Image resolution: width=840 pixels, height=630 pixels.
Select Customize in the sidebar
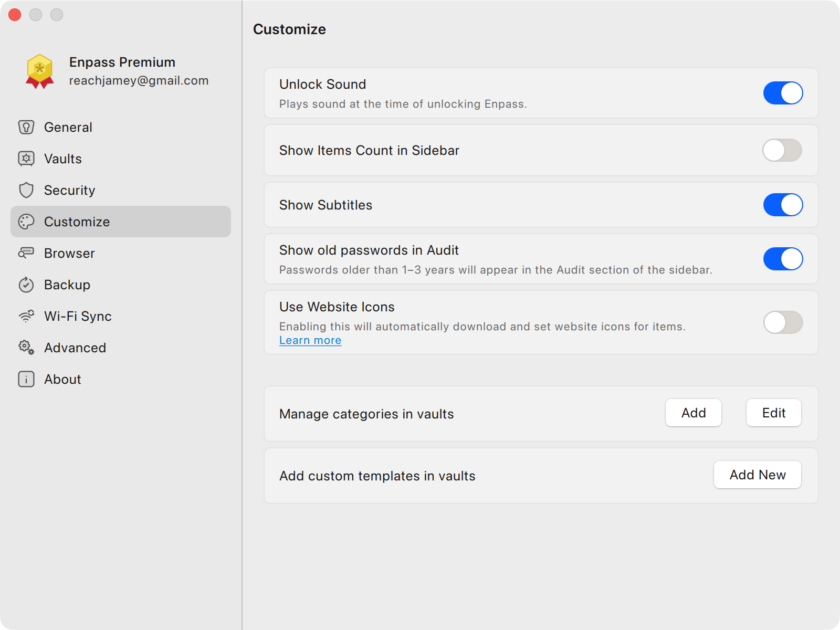pyautogui.click(x=121, y=222)
